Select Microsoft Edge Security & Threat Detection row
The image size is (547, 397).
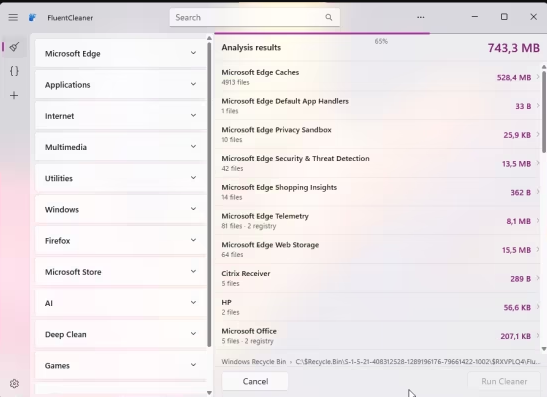(377, 163)
